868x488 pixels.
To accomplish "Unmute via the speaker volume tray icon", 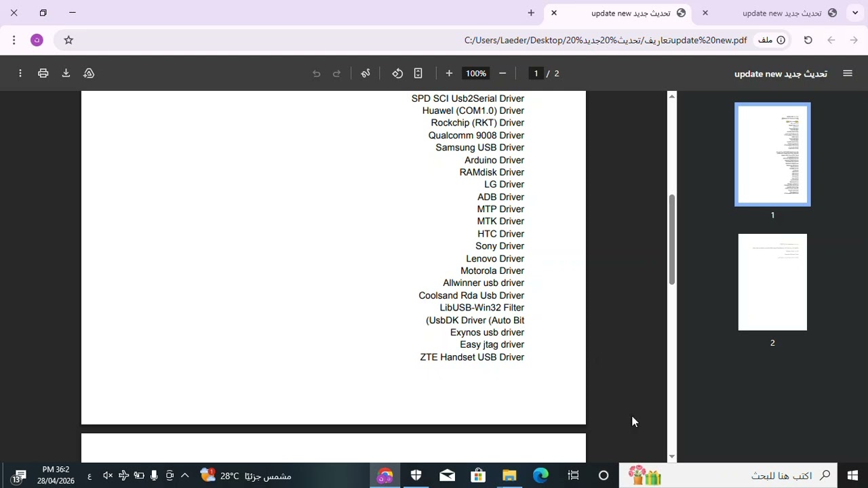I will point(107,476).
